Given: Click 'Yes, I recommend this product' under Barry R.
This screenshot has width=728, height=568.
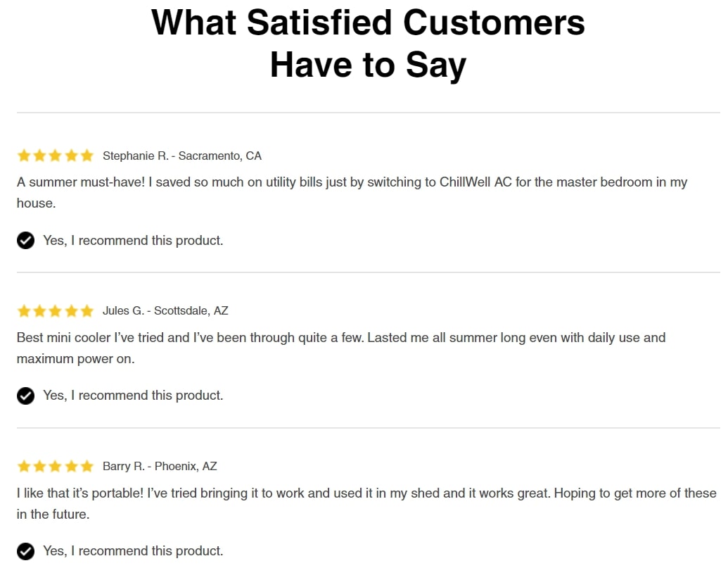Looking at the screenshot, I should point(133,551).
